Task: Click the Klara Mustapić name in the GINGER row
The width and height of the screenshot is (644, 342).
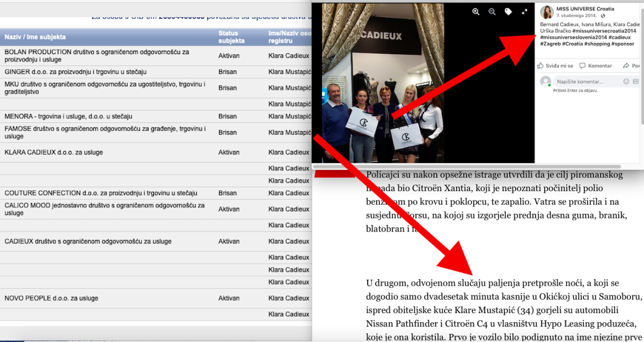Action: coord(290,72)
